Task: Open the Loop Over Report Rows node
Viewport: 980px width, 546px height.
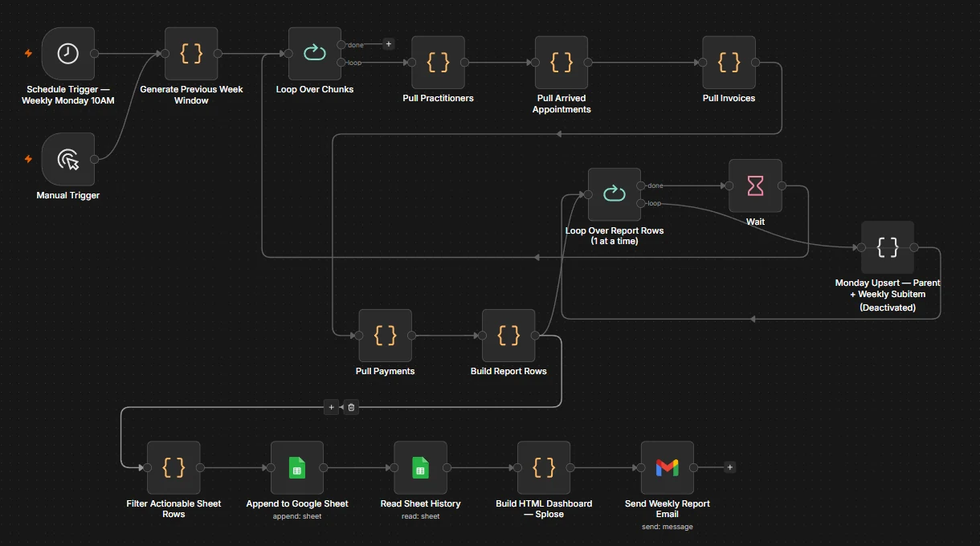Action: 615,194
